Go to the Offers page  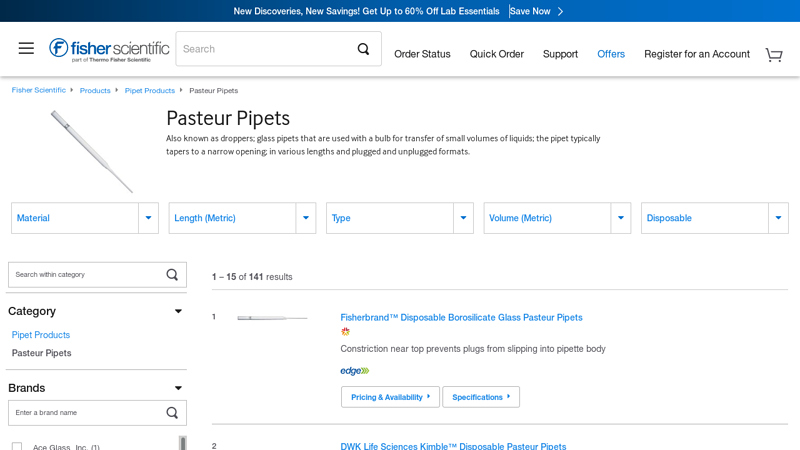(x=610, y=54)
